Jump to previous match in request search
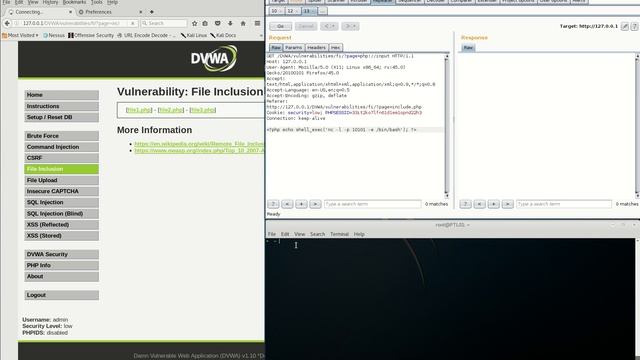640x360 pixels. [287, 204]
